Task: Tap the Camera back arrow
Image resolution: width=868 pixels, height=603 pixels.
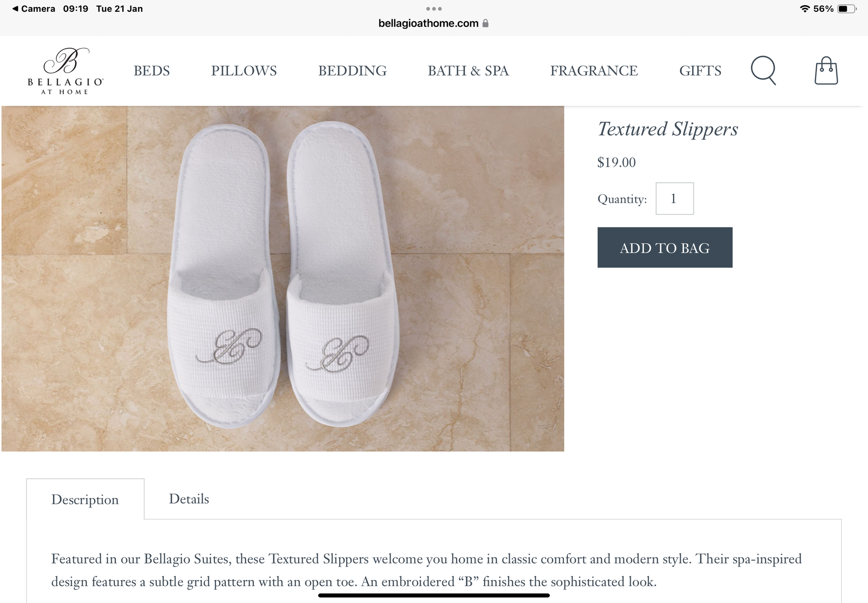Action: (x=16, y=9)
